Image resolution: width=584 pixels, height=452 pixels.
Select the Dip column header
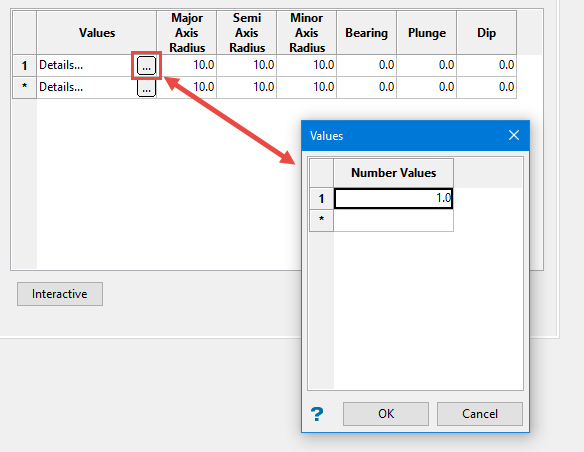pyautogui.click(x=486, y=33)
